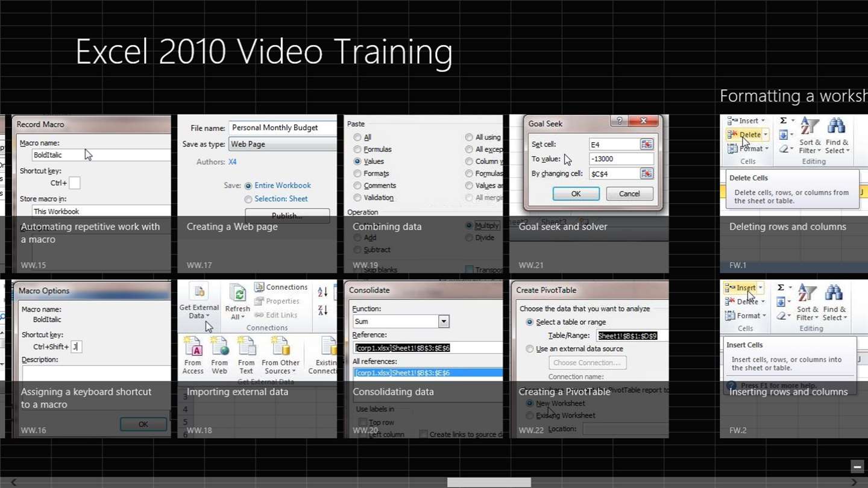Expand the Format dropdown in Deleting rows tile

[767, 149]
